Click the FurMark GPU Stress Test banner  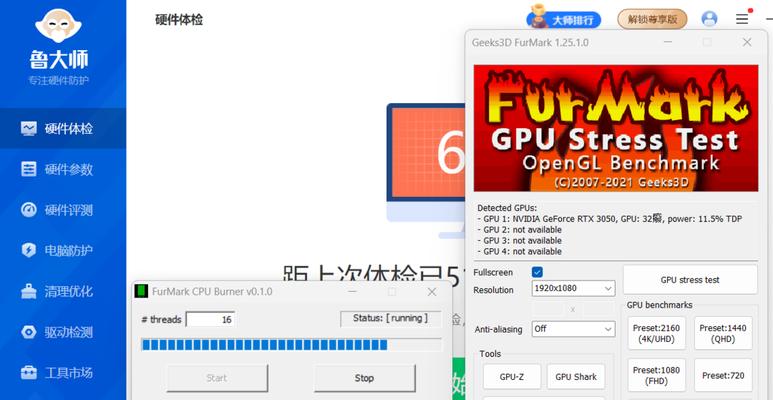(616, 128)
